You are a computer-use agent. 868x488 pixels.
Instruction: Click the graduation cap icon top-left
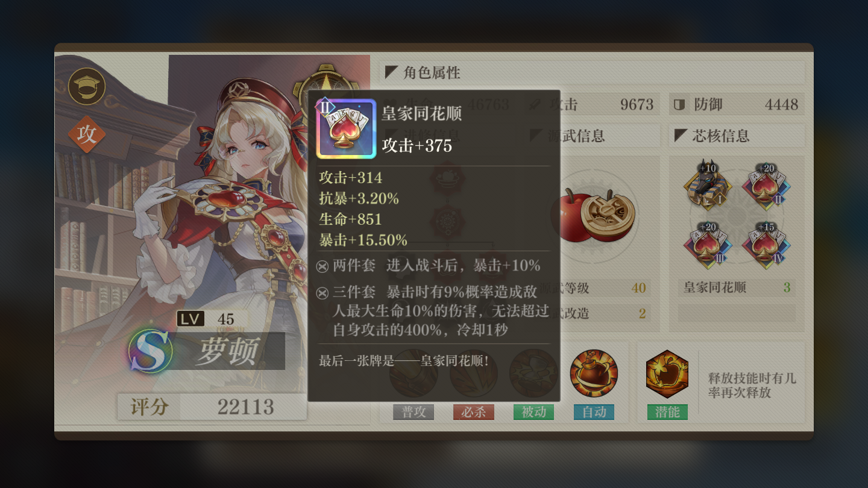pyautogui.click(x=87, y=87)
